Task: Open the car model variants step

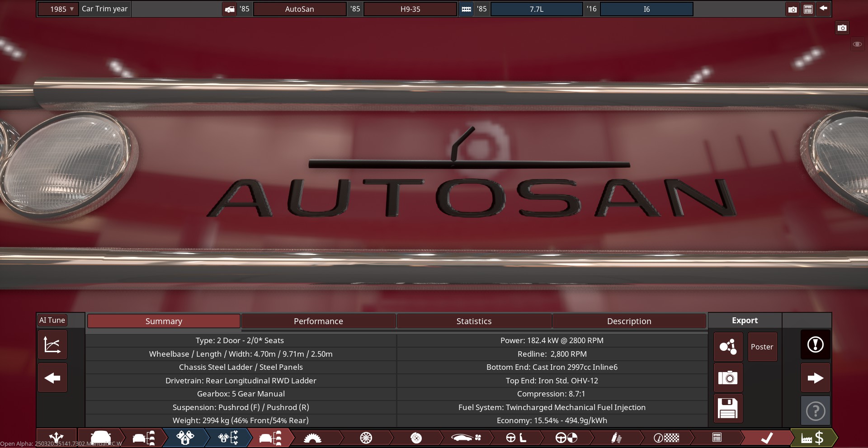Action: 144,438
